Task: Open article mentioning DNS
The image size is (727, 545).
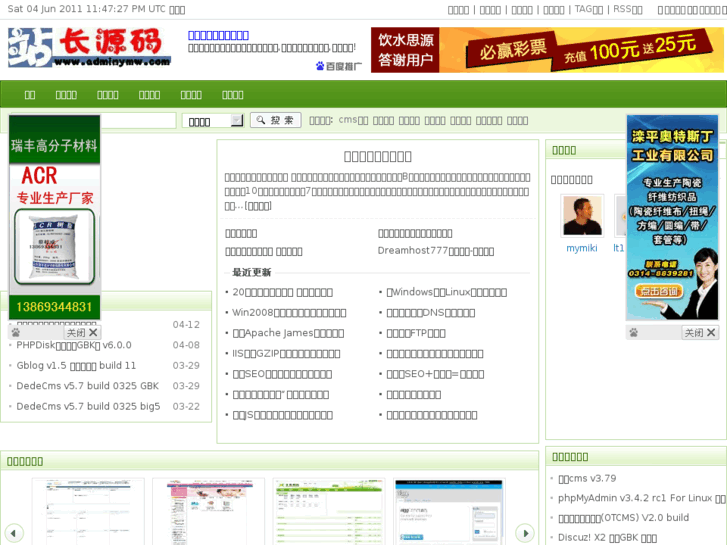Action: (430, 313)
